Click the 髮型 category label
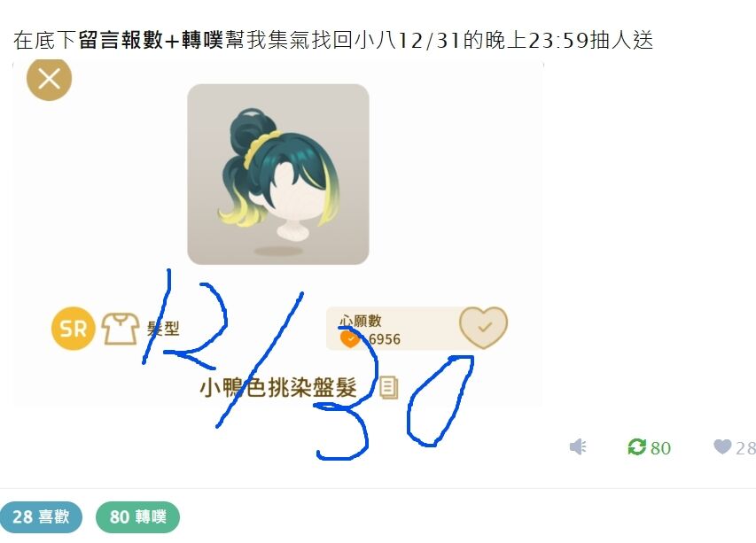The height and width of the screenshot is (543, 756). 163,329
